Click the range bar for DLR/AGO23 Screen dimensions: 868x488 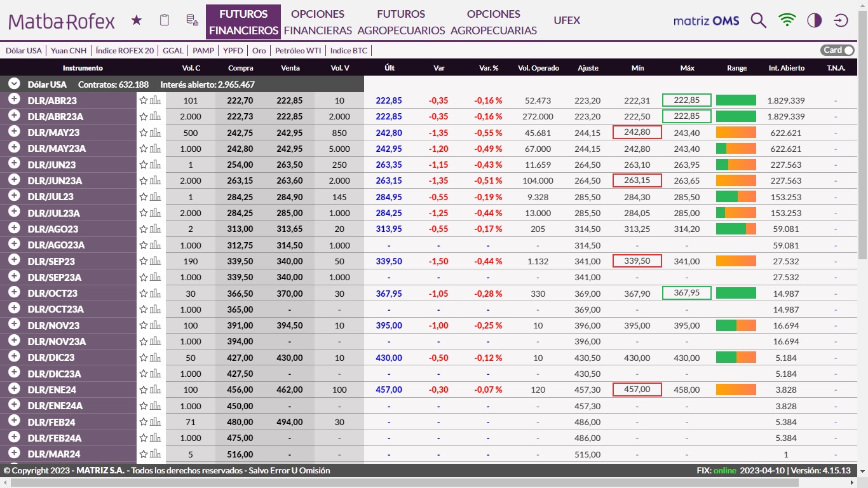(x=736, y=229)
